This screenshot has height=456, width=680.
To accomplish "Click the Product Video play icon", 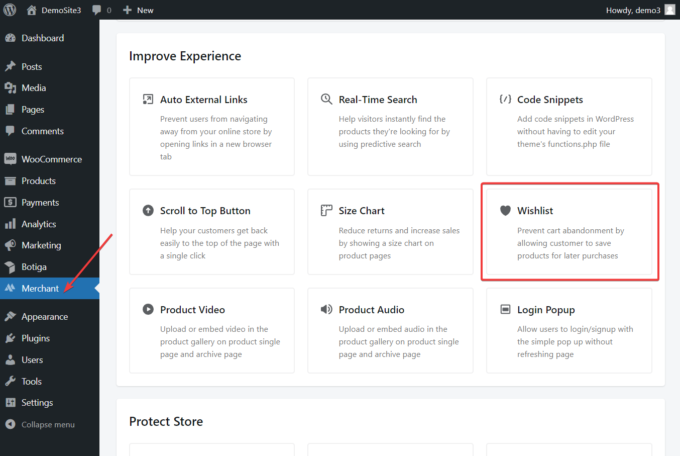I will pos(148,309).
